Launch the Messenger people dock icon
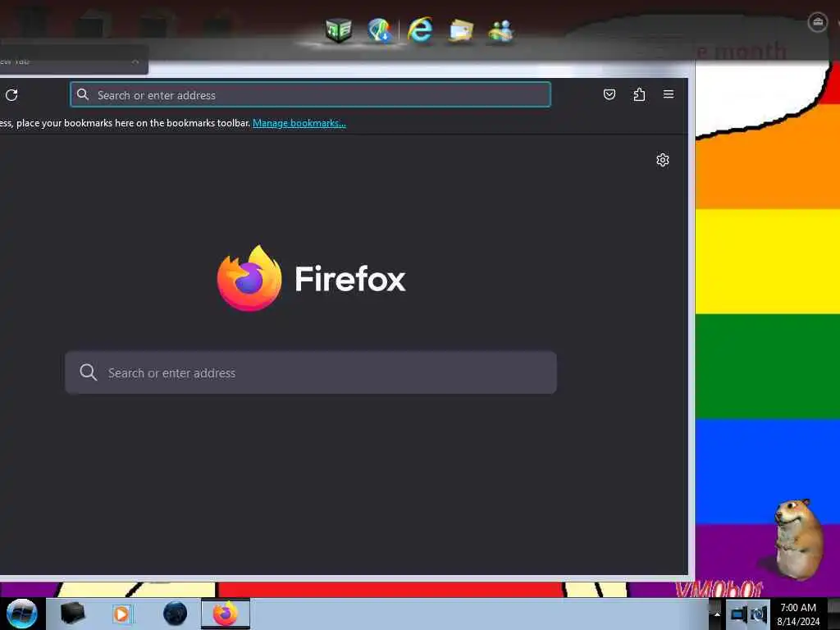The image size is (840, 630). coord(501,30)
